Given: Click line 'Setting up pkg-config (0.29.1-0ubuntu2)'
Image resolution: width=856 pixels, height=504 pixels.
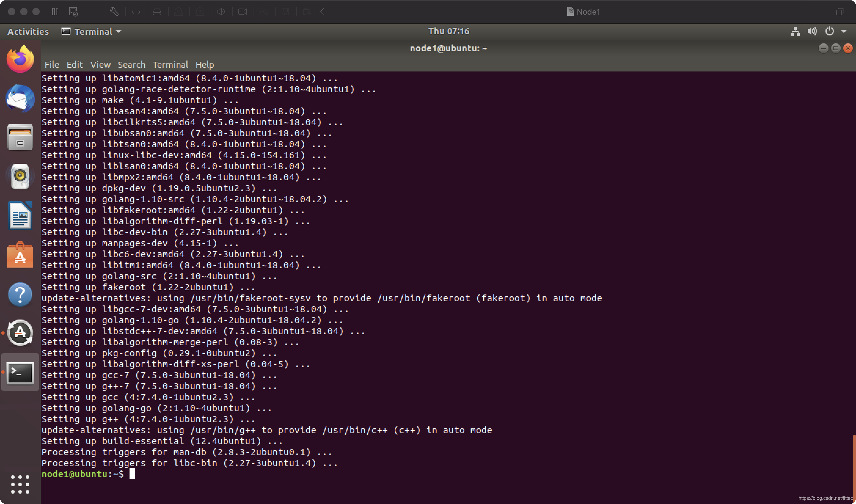Looking at the screenshot, I should point(159,353).
